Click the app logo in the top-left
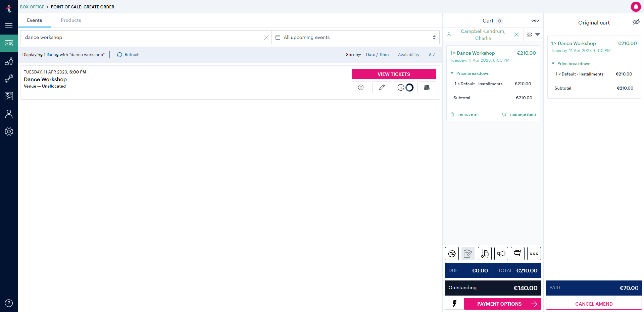This screenshot has height=312, width=644. 9,8
